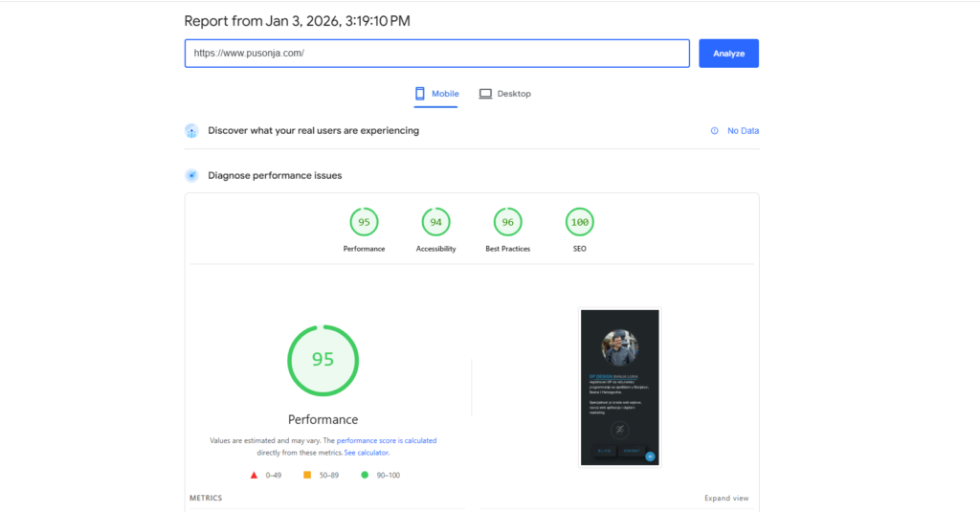This screenshot has width=980, height=512.
Task: Click the real users experience icon
Action: [x=191, y=131]
